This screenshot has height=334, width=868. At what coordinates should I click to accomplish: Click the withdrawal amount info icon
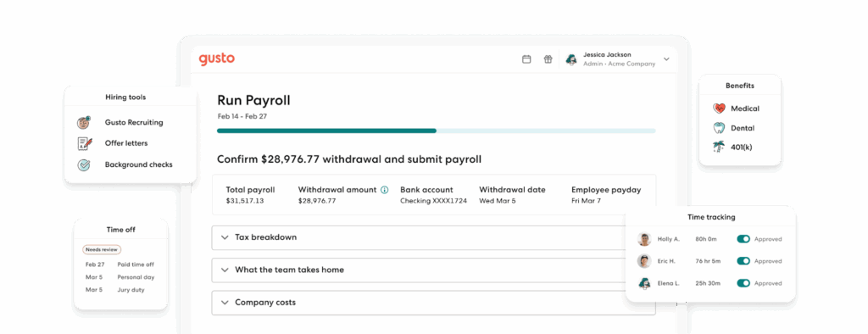pos(385,190)
